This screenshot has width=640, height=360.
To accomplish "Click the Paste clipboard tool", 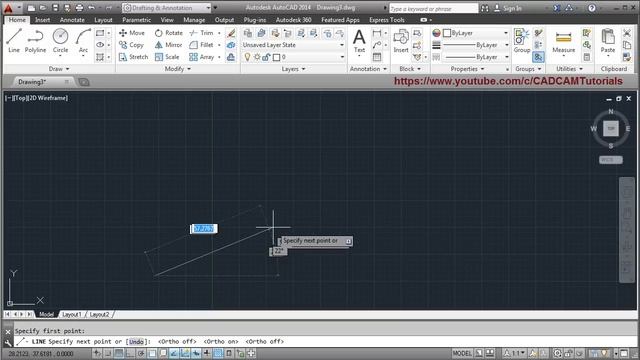I will tap(608, 41).
